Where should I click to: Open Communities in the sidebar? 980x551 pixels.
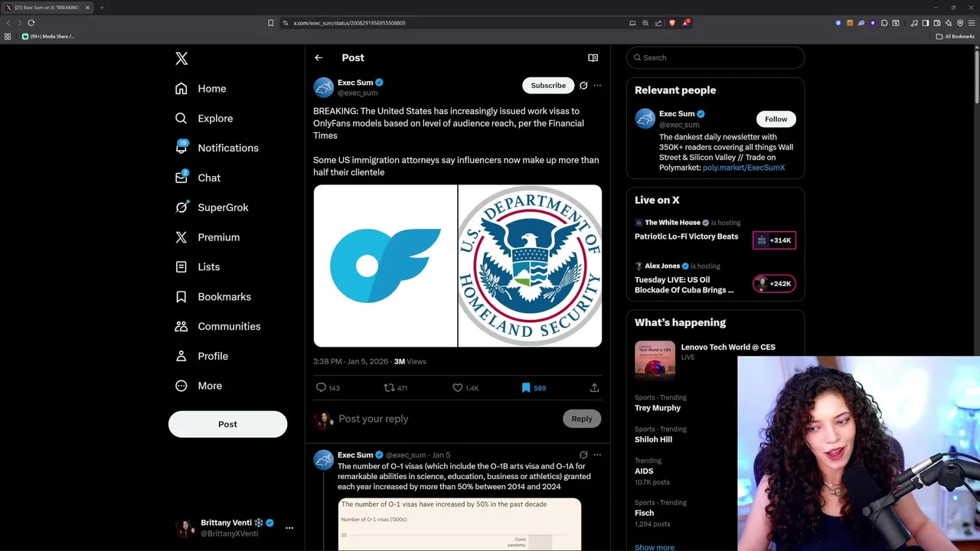(x=217, y=326)
